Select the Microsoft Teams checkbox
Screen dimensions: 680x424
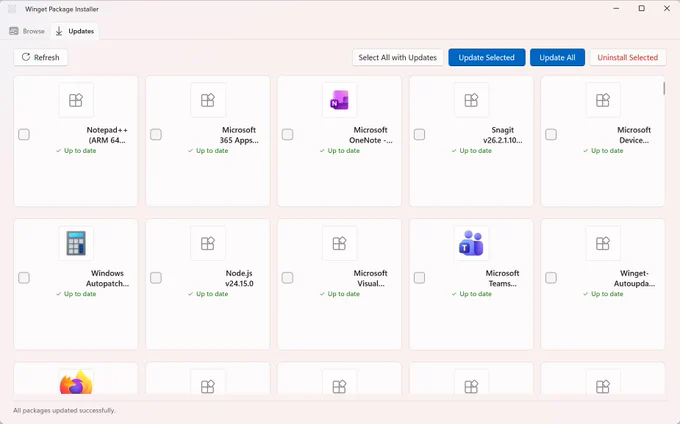(x=419, y=277)
